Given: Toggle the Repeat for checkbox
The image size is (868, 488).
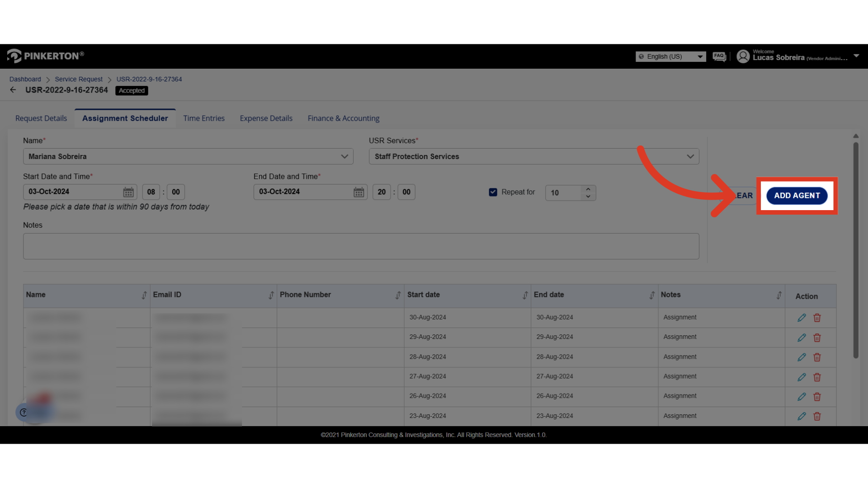Looking at the screenshot, I should [x=493, y=192].
